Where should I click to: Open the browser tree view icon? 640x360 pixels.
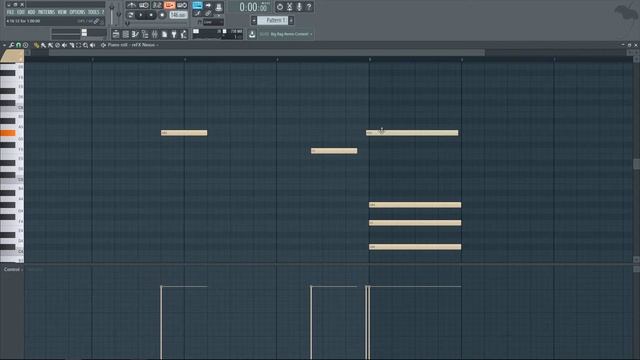pyautogui.click(x=145, y=34)
